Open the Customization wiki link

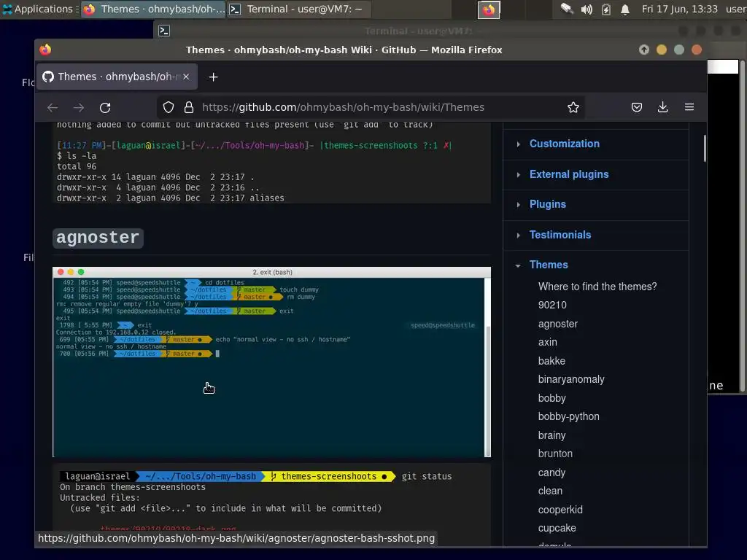click(x=565, y=144)
